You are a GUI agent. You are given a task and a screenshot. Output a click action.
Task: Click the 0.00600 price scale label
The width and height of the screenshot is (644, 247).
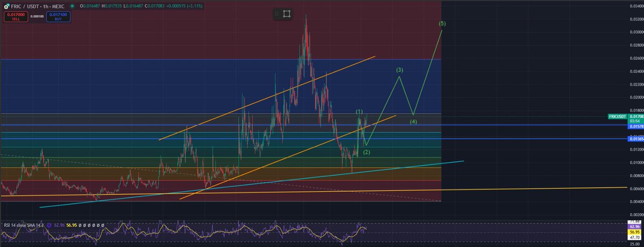tap(636, 189)
